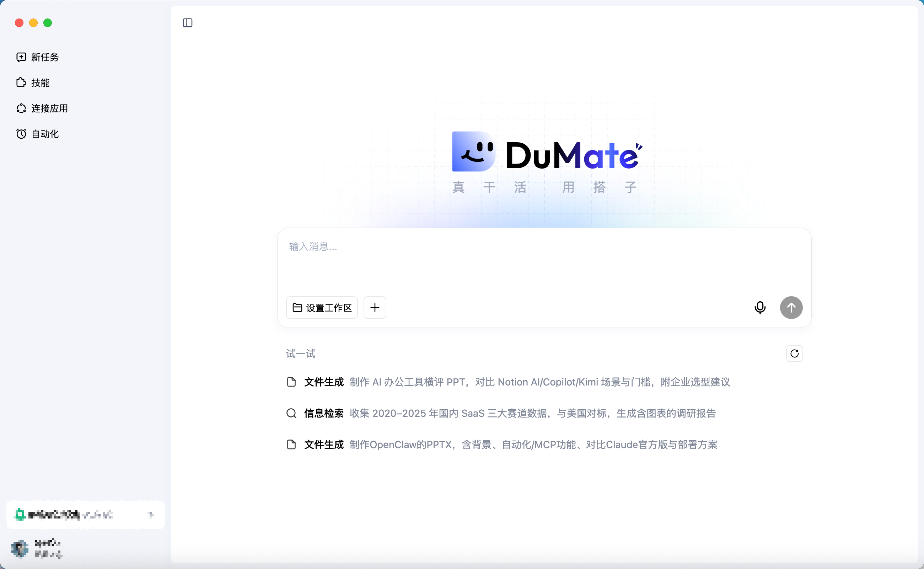924x569 pixels.
Task: Click the user avatar at bottom left
Action: (x=20, y=549)
